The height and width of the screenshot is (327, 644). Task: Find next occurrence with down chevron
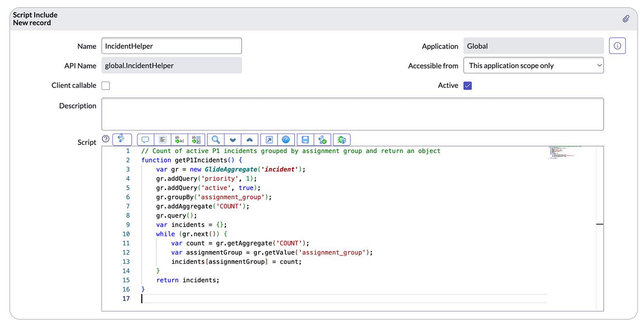pyautogui.click(x=232, y=139)
